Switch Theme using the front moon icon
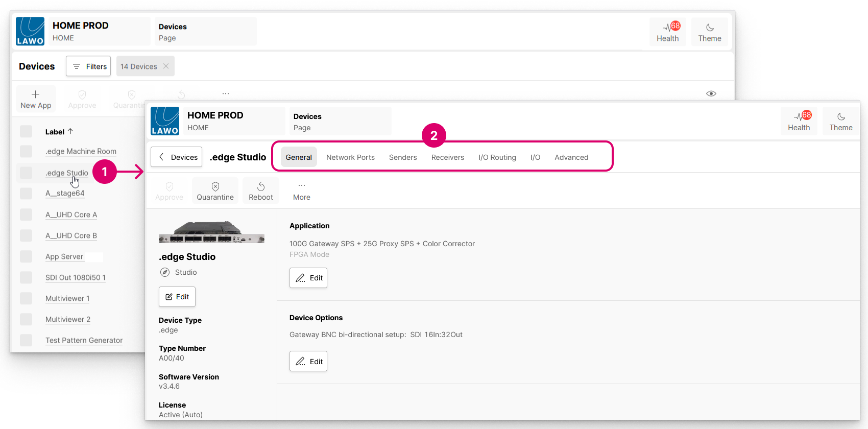This screenshot has width=868, height=429. click(840, 117)
